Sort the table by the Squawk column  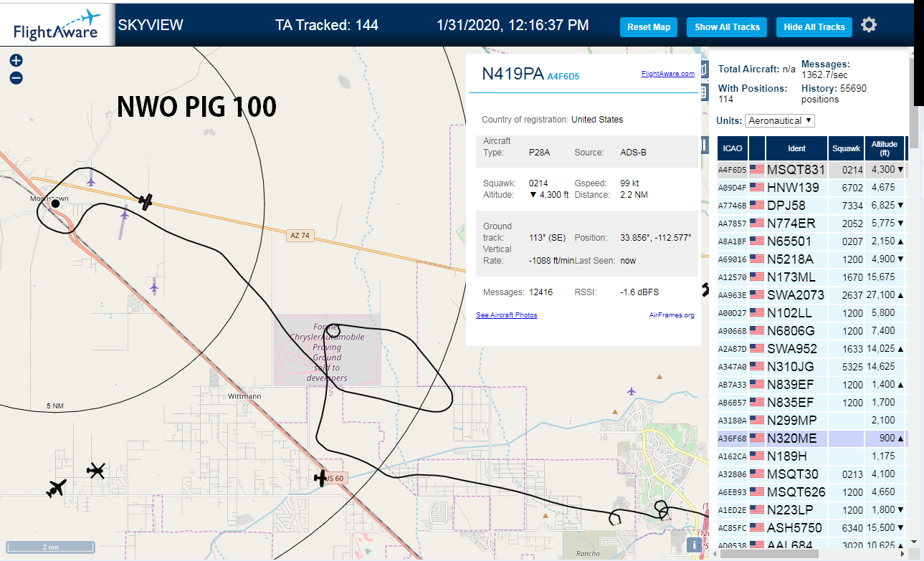click(x=846, y=148)
